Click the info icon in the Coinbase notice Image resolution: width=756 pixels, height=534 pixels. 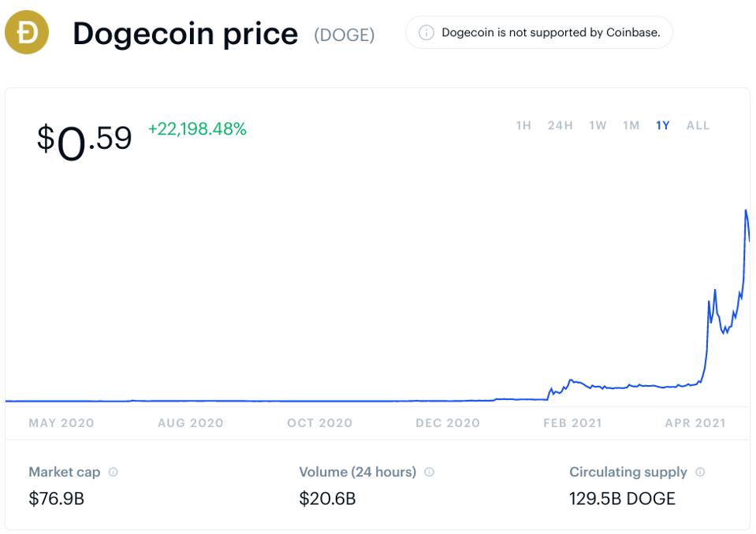426,33
